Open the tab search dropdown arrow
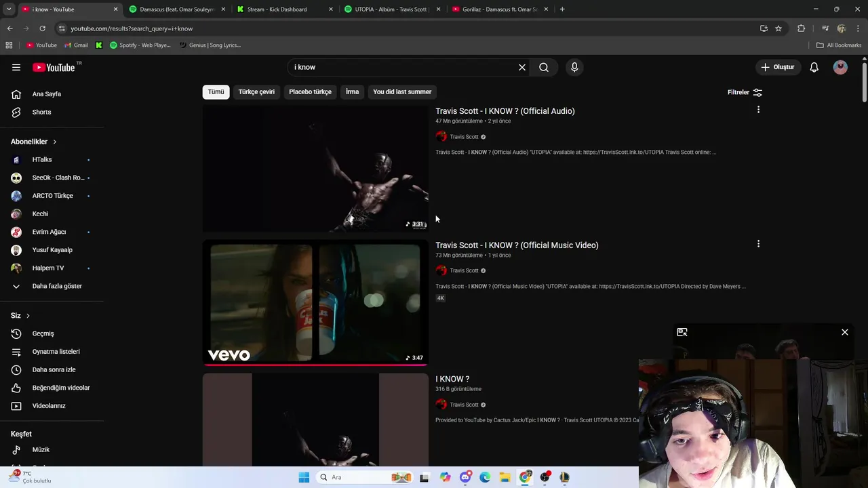 [x=9, y=9]
